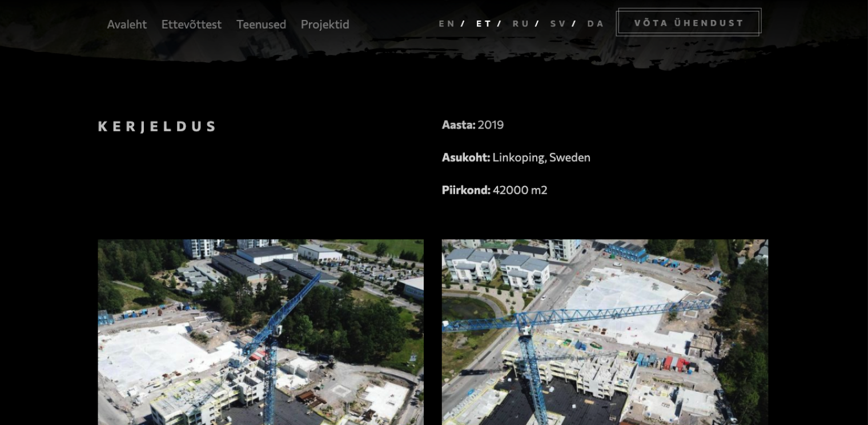Image resolution: width=868 pixels, height=425 pixels.
Task: Open the left aerial construction photo
Action: 260,332
